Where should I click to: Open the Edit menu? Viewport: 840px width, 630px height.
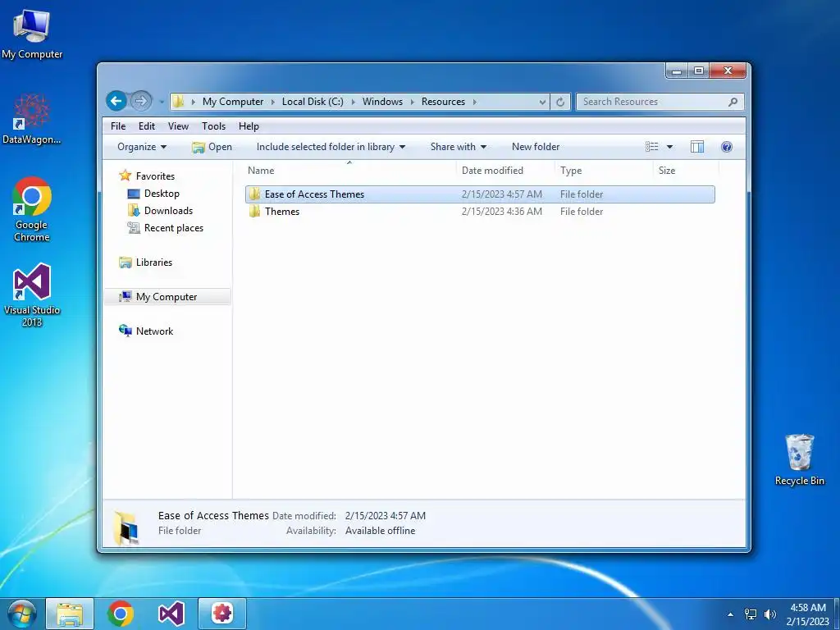[146, 126]
